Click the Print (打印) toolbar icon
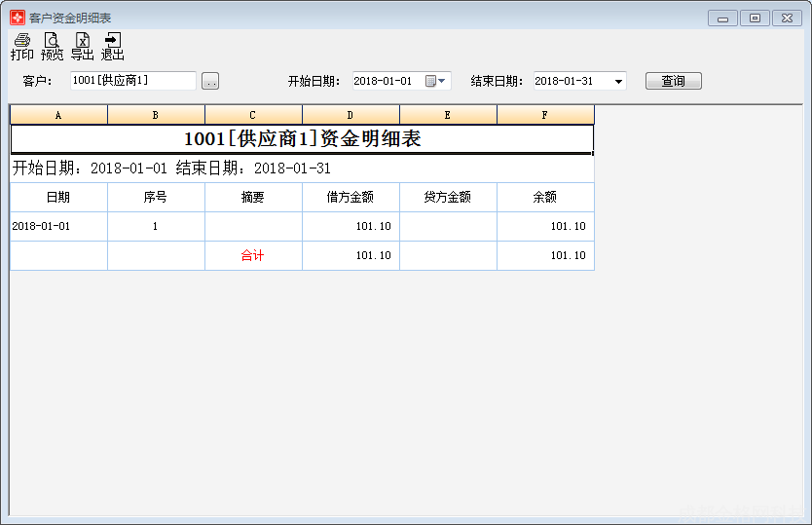This screenshot has height=525, width=812. (x=21, y=46)
